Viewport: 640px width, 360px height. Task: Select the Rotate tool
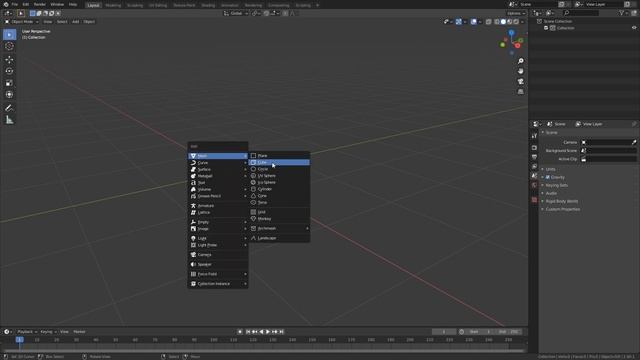point(9,71)
